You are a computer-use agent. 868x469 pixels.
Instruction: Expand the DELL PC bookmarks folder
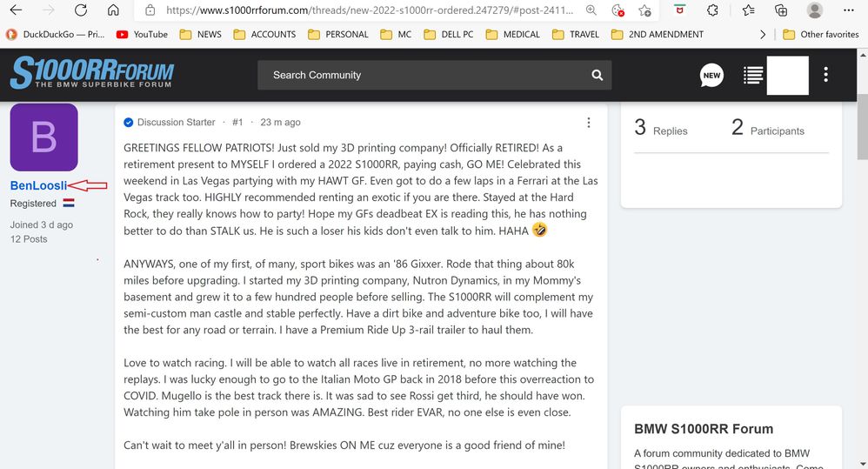(x=449, y=34)
